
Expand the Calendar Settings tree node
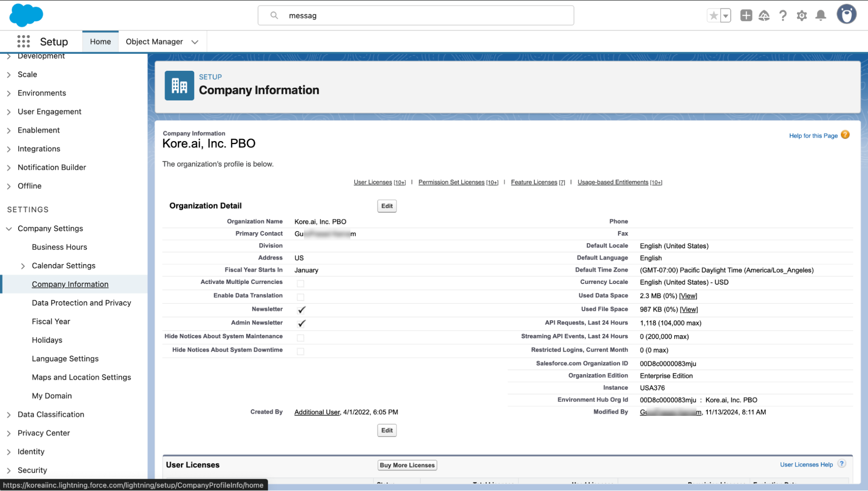pos(23,266)
